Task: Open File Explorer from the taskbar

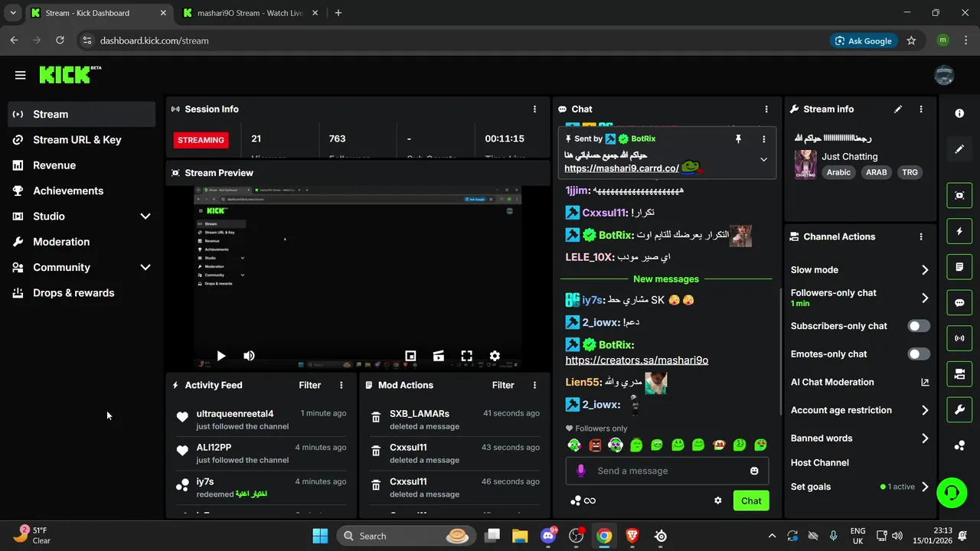Action: (x=520, y=536)
